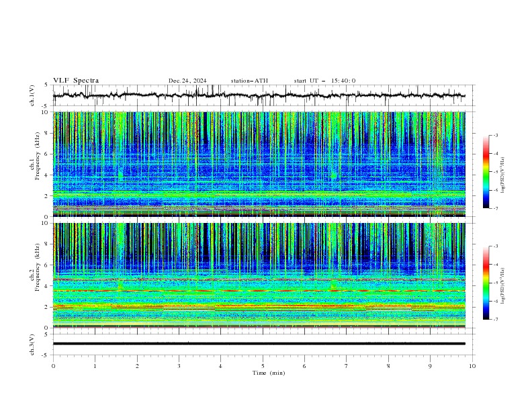
Task: Click the green 2 kHz band in ch.1 spectrogram
Action: [259, 195]
